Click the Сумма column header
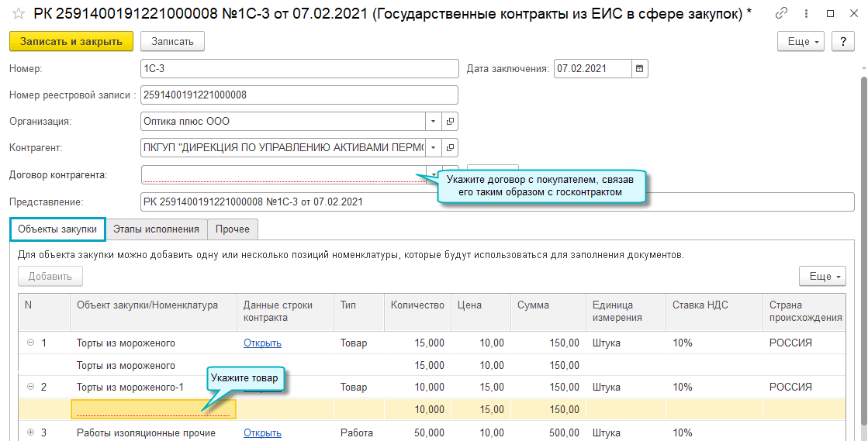The height and width of the screenshot is (441, 868). click(x=548, y=312)
